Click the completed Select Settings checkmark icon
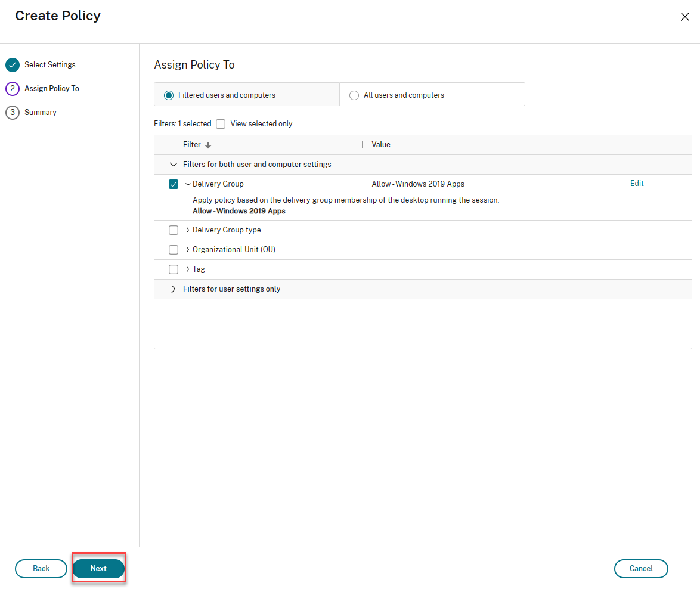Screen dimensions: 700x589 click(13, 65)
